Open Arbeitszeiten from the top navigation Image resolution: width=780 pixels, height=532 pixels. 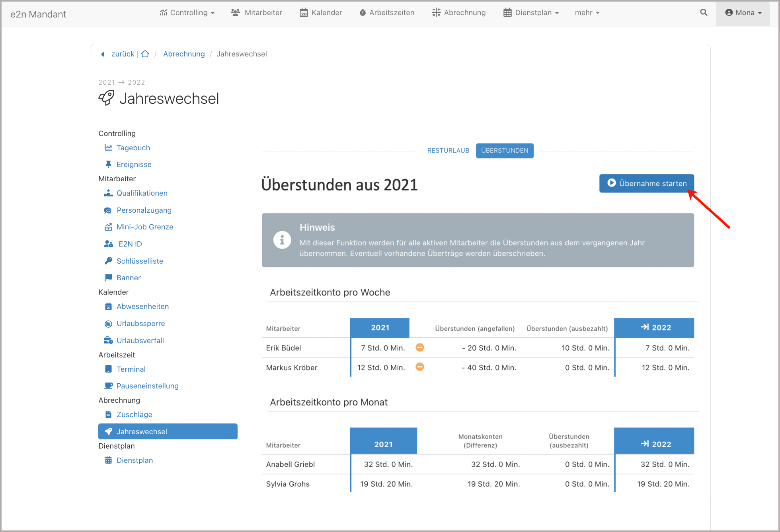tap(386, 12)
